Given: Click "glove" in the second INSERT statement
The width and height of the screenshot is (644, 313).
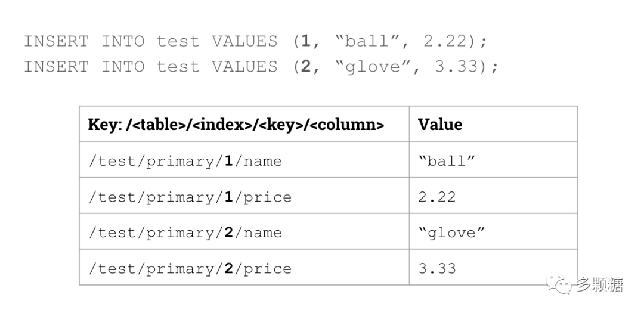Looking at the screenshot, I should click(373, 66).
